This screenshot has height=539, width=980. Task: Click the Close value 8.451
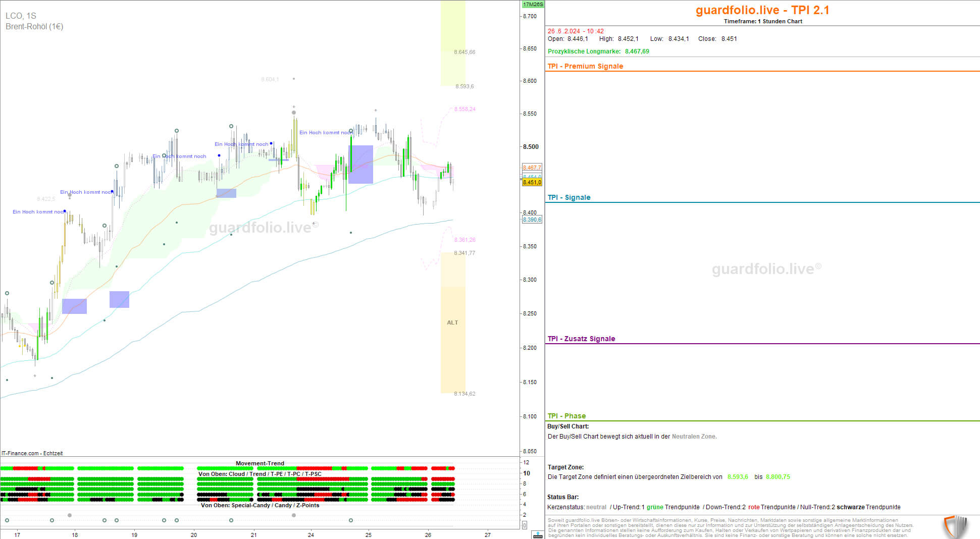click(x=729, y=39)
